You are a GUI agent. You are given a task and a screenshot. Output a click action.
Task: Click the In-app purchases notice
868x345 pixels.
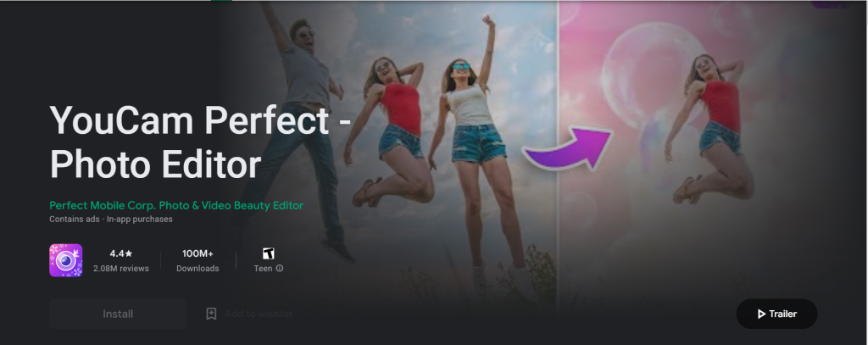[x=140, y=220]
